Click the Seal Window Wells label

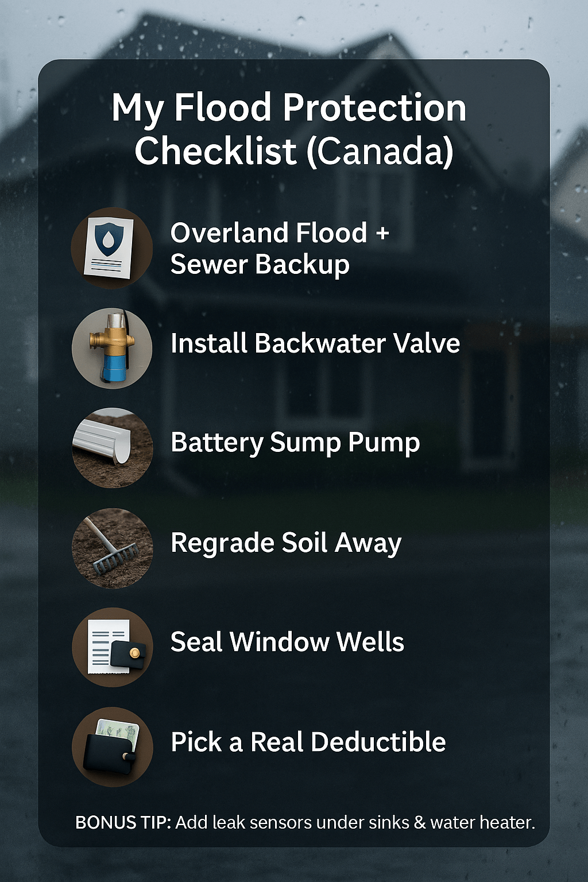[x=287, y=642]
